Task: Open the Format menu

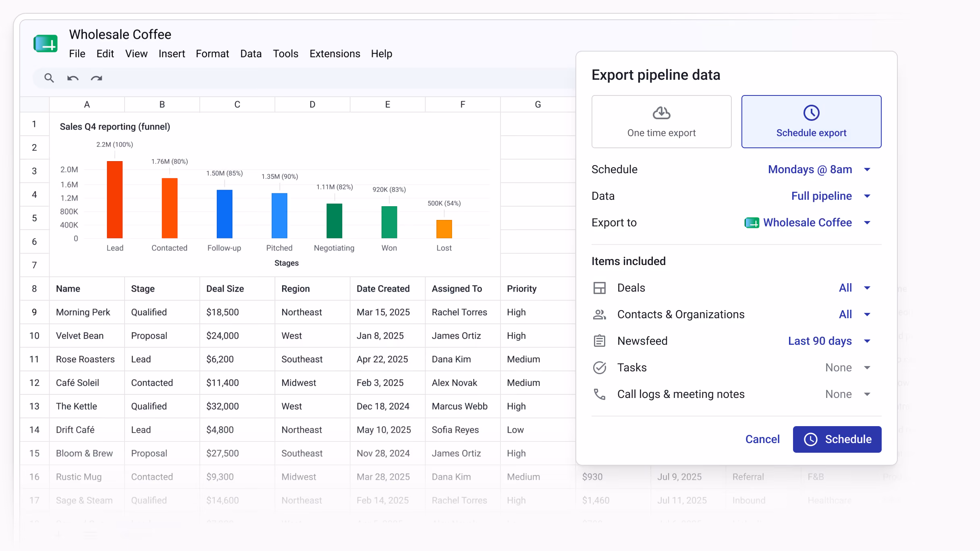Action: [212, 54]
